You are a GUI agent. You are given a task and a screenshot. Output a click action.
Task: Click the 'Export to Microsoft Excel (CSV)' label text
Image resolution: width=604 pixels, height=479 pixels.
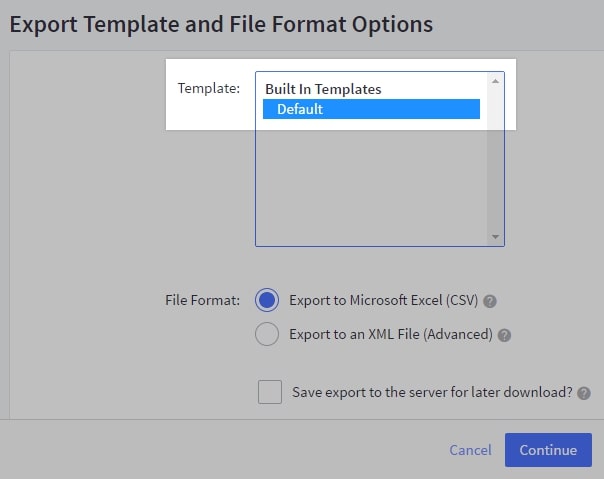tap(384, 300)
